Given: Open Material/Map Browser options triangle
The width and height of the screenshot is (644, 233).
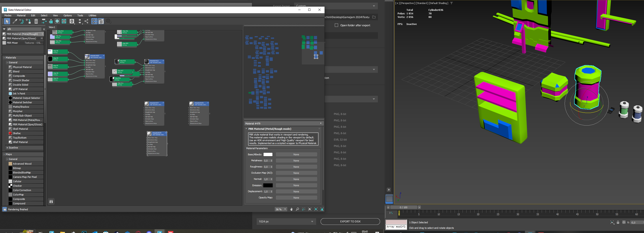Looking at the screenshot, I should point(4,29).
